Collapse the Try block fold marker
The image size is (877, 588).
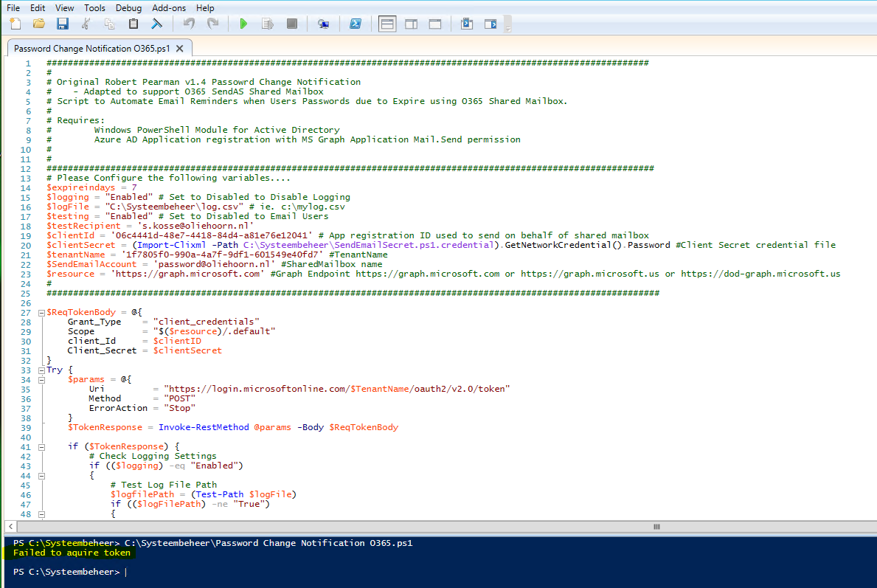click(41, 370)
